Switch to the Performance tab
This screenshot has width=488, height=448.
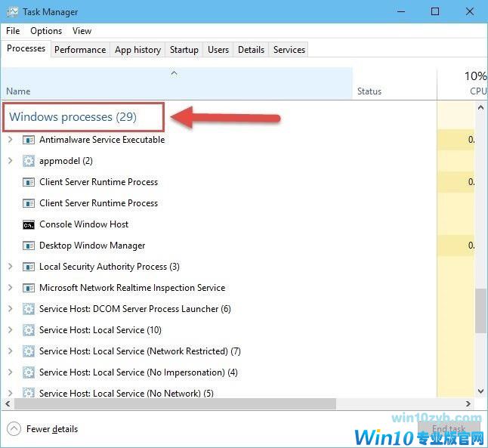click(80, 50)
